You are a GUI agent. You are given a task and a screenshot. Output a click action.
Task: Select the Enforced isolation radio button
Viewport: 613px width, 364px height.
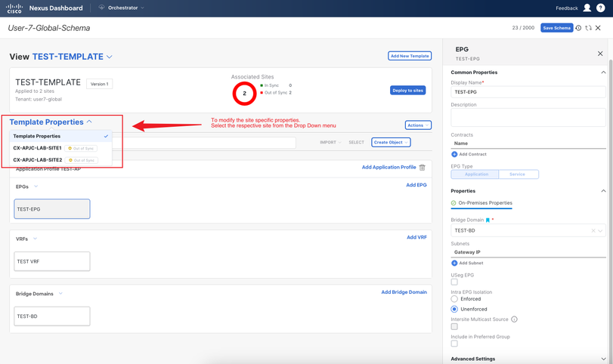click(454, 299)
